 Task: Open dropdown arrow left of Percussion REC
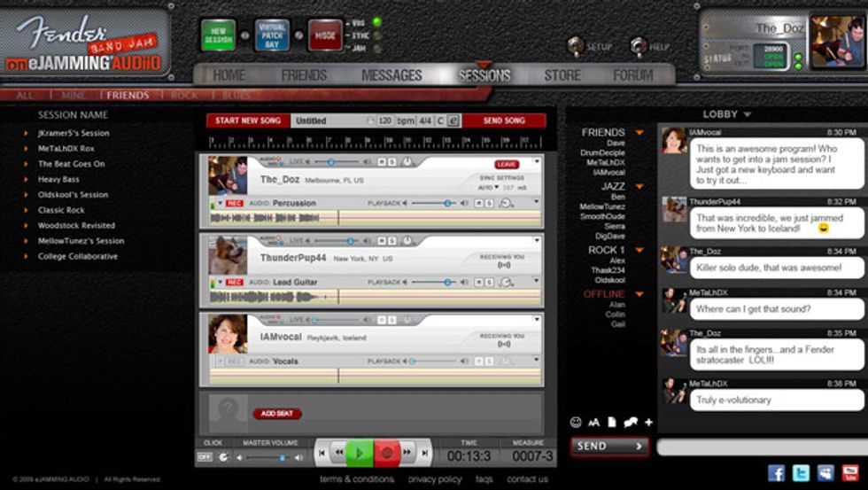pyautogui.click(x=221, y=204)
